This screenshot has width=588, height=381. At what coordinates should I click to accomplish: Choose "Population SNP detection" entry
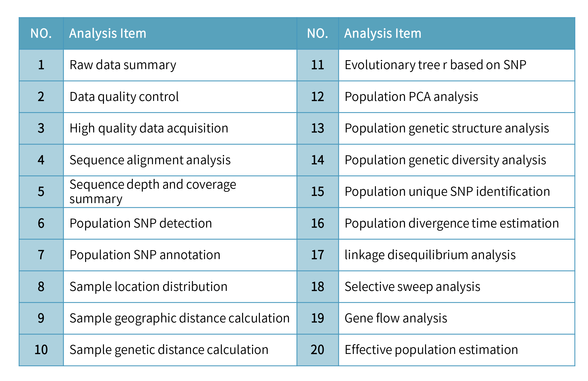coord(141,223)
